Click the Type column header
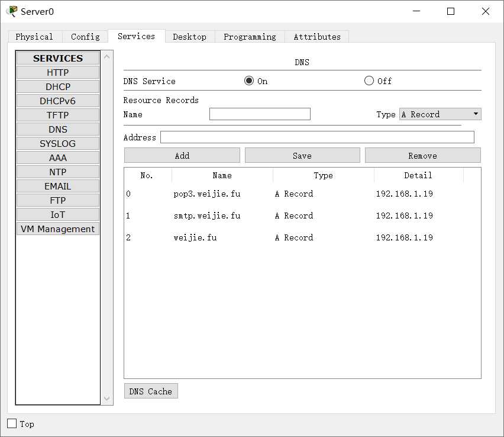504x437 pixels. [324, 175]
